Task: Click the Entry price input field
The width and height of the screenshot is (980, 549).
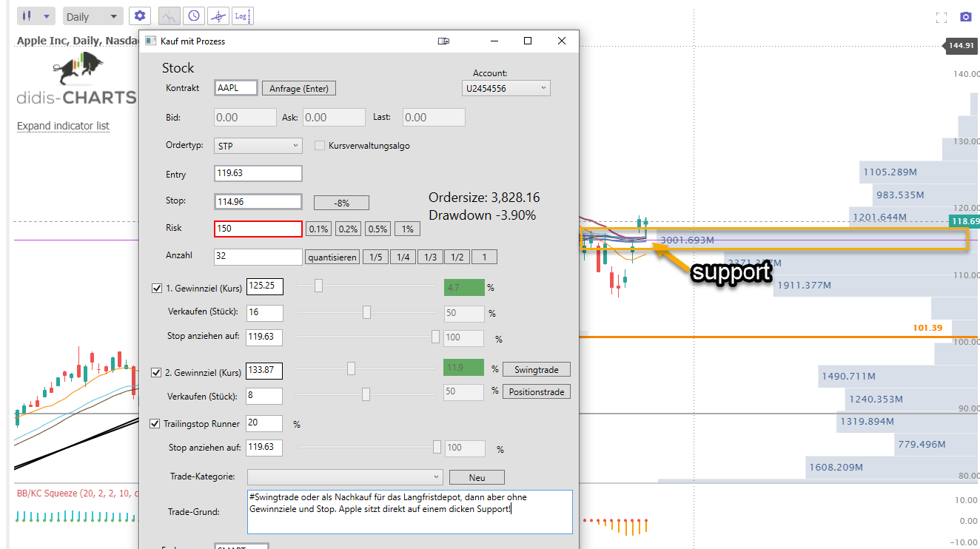Action: (x=258, y=173)
